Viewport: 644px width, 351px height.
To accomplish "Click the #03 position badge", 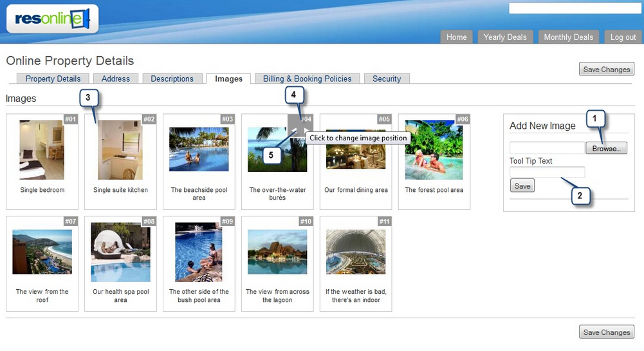I will click(228, 119).
